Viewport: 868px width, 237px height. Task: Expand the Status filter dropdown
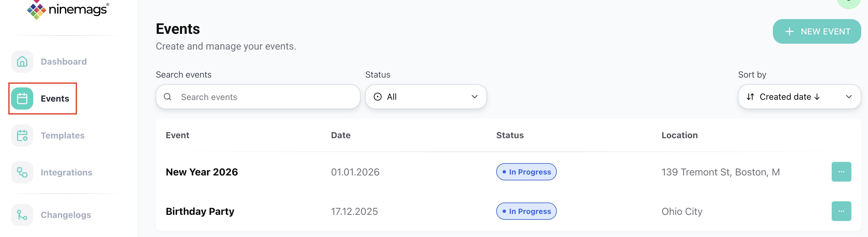pyautogui.click(x=426, y=97)
